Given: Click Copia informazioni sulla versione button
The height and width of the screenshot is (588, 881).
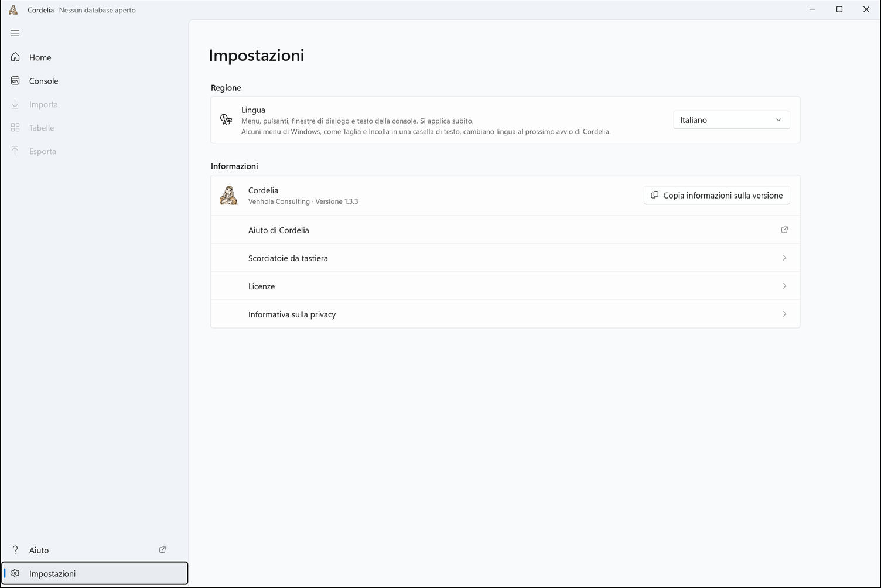Looking at the screenshot, I should [x=716, y=195].
